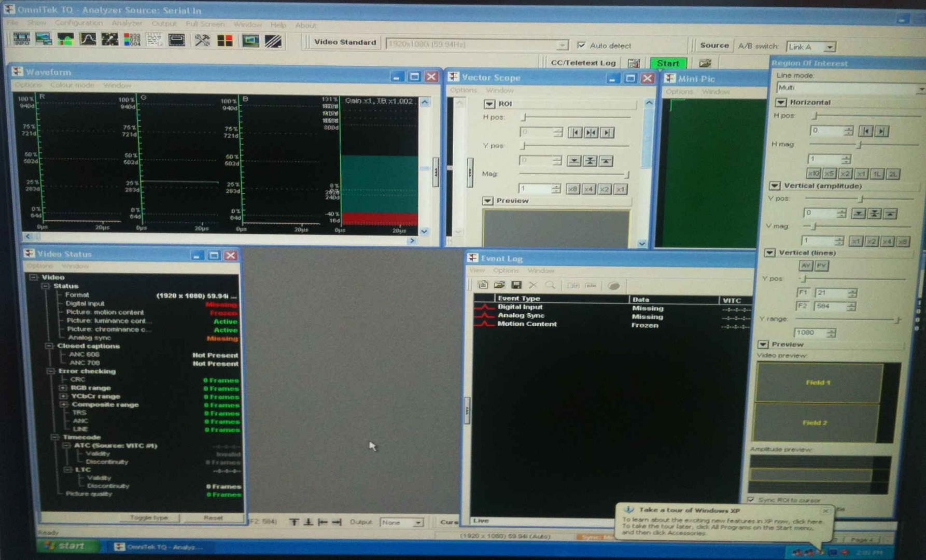Click the x10 H mag button

point(813,174)
